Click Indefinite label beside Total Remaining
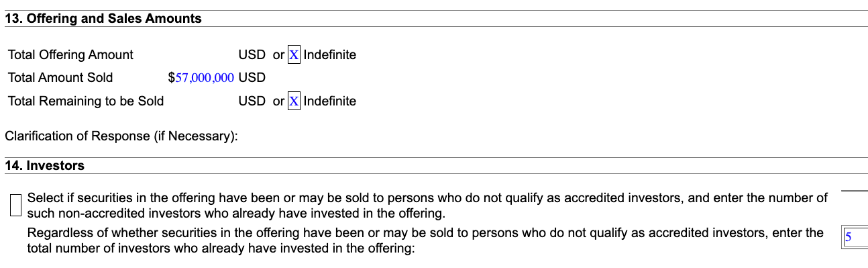868x268 pixels. point(330,101)
